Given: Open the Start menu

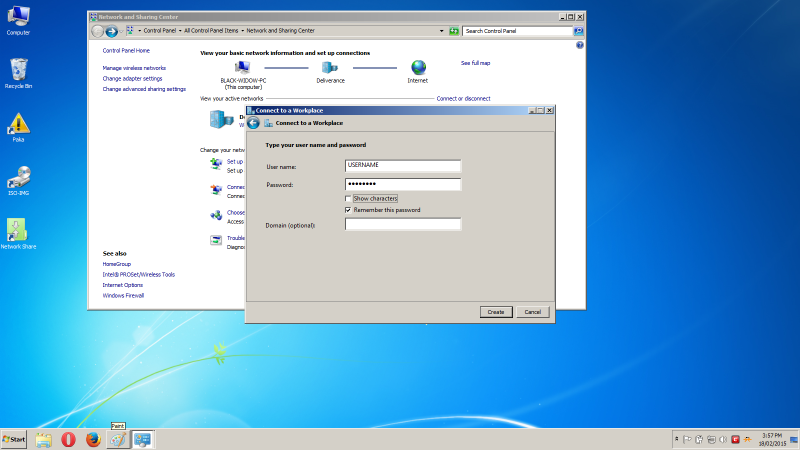Looking at the screenshot, I should [x=15, y=439].
